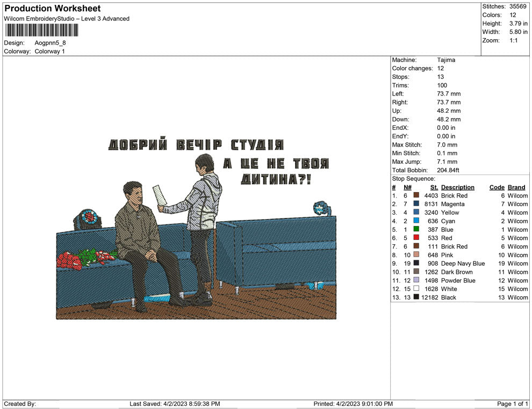Screen dimensions: 532x409
Task: Click the 'Created By:' footer label
Action: (20, 404)
